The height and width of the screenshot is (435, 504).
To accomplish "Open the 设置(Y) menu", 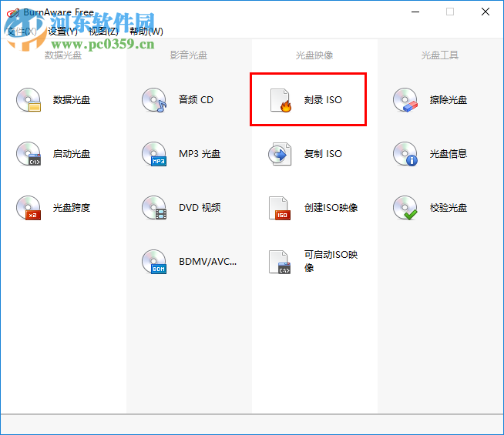I will 62,31.
